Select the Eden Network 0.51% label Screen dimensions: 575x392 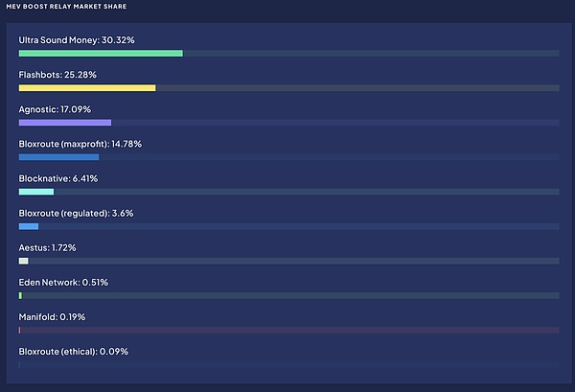point(63,282)
